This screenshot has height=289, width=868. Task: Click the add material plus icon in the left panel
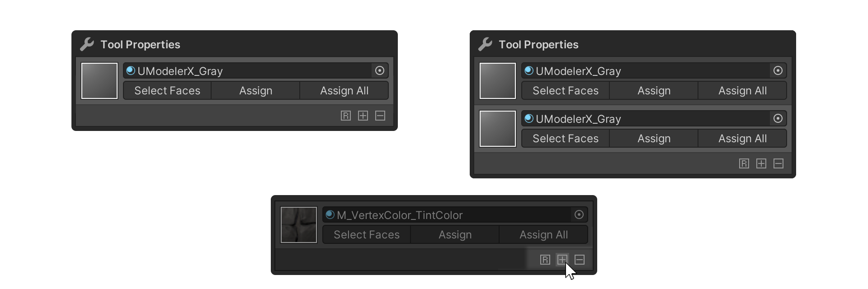(363, 116)
